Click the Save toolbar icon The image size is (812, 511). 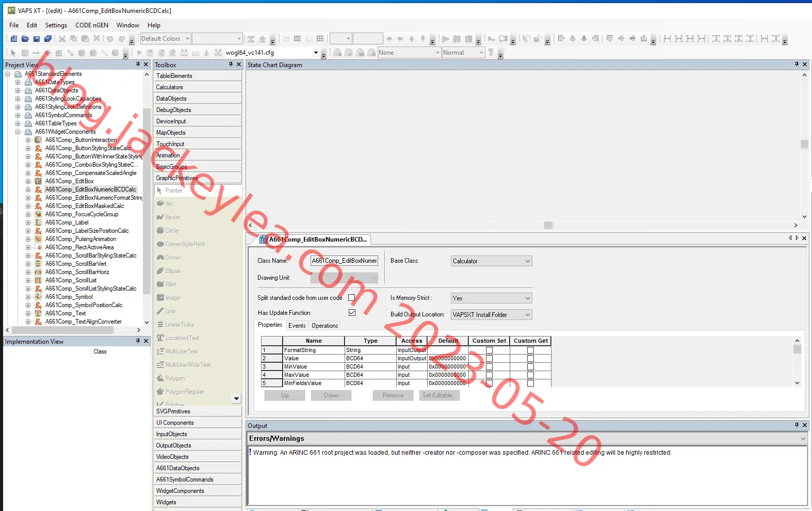(x=37, y=39)
